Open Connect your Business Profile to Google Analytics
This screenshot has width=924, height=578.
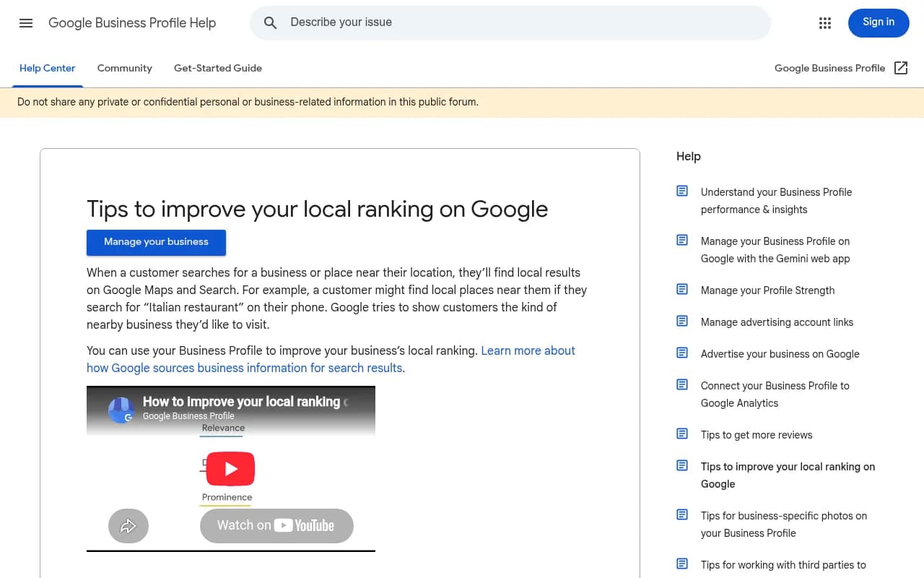(x=775, y=394)
